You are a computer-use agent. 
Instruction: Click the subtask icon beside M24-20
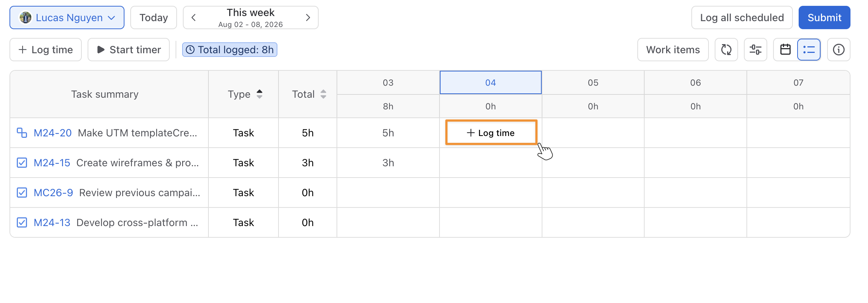(x=22, y=133)
